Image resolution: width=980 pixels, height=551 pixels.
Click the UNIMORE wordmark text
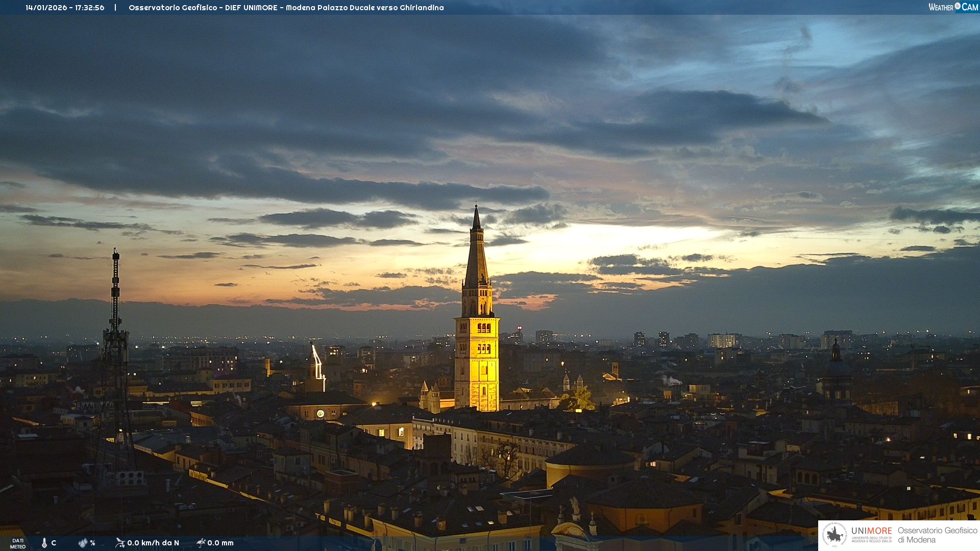point(871,531)
